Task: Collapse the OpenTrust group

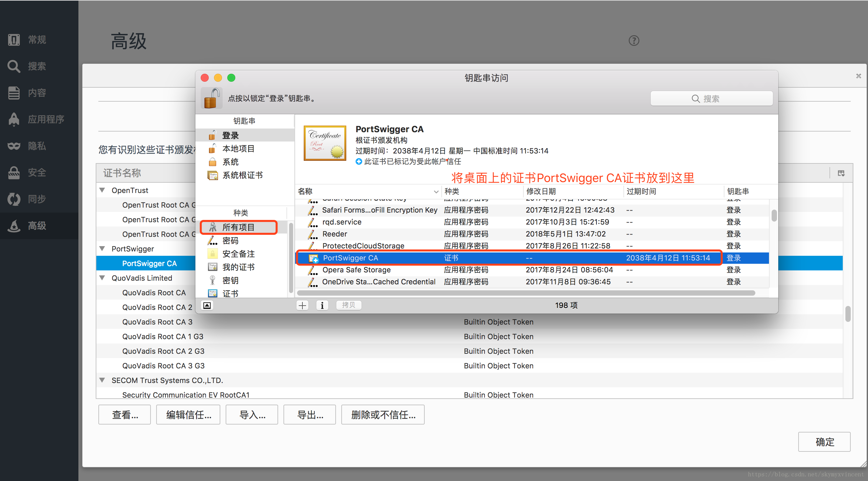Action: coord(102,190)
